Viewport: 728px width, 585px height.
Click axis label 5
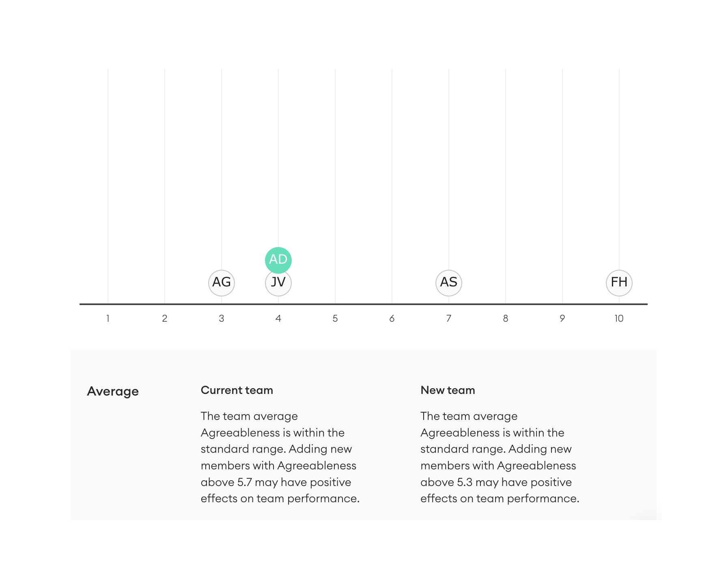pyautogui.click(x=335, y=318)
